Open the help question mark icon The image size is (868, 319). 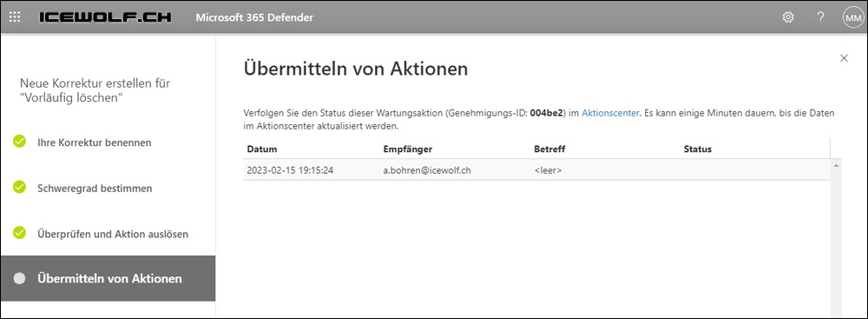pyautogui.click(x=820, y=17)
